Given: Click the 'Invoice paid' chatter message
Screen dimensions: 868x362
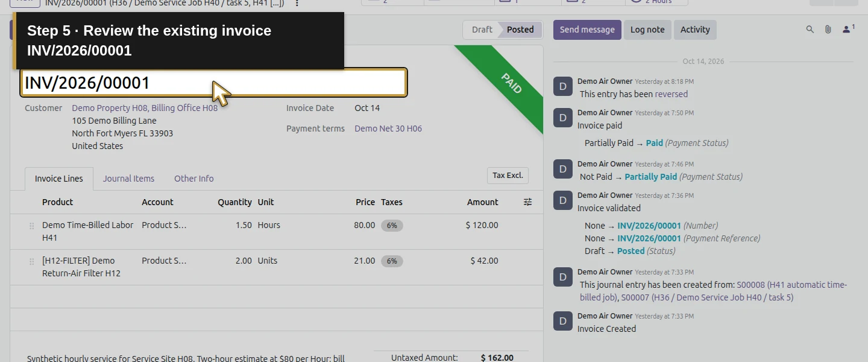Looking at the screenshot, I should [x=600, y=125].
